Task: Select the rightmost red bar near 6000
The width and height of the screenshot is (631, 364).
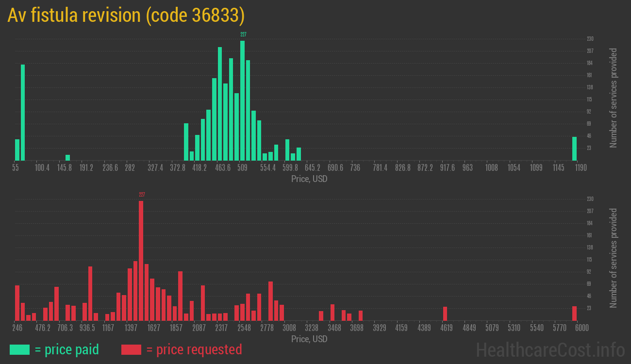Action: pos(574,313)
